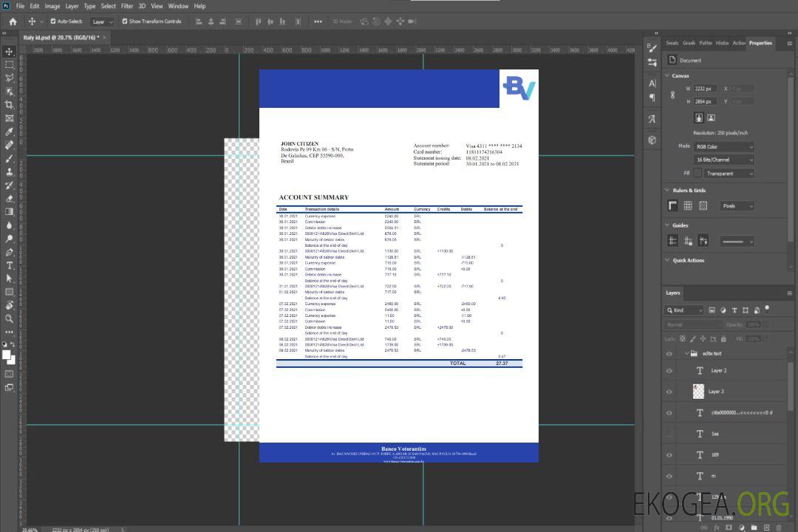Select the Crop tool
The image size is (798, 532).
[9, 105]
